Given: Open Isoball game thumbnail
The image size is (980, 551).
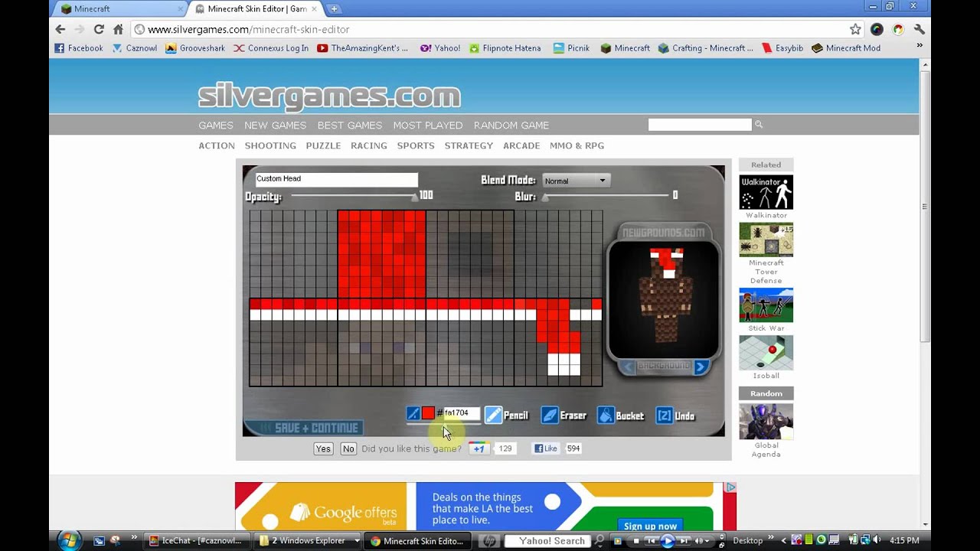Looking at the screenshot, I should (x=766, y=353).
